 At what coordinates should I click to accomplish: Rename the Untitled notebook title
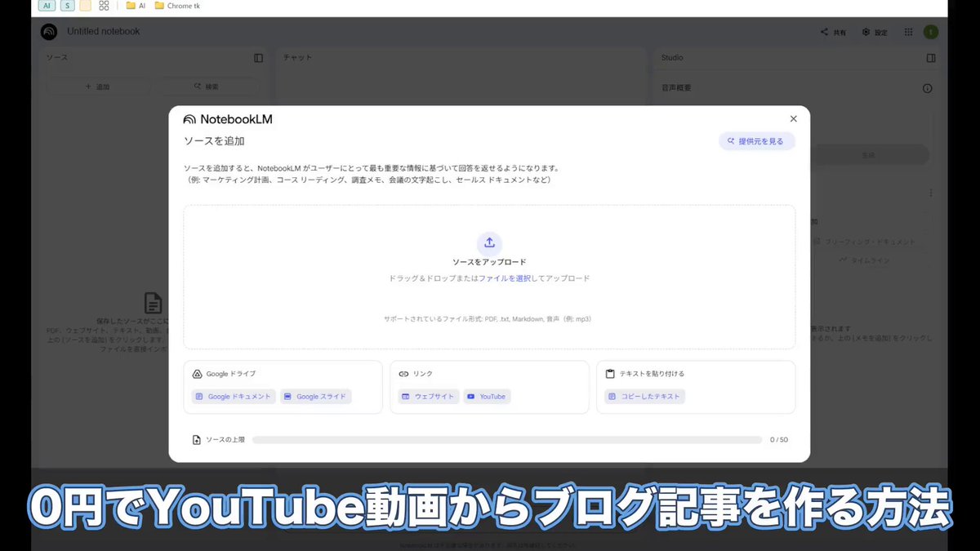coord(104,31)
